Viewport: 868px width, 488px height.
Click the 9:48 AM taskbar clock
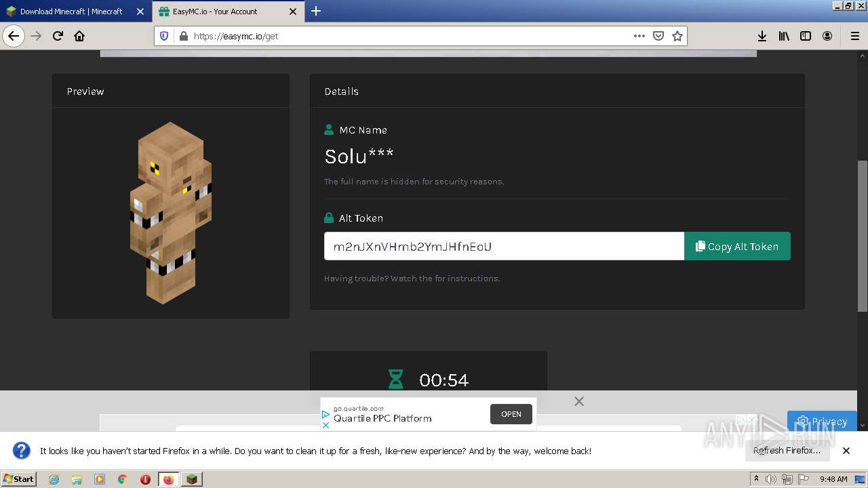(x=833, y=479)
